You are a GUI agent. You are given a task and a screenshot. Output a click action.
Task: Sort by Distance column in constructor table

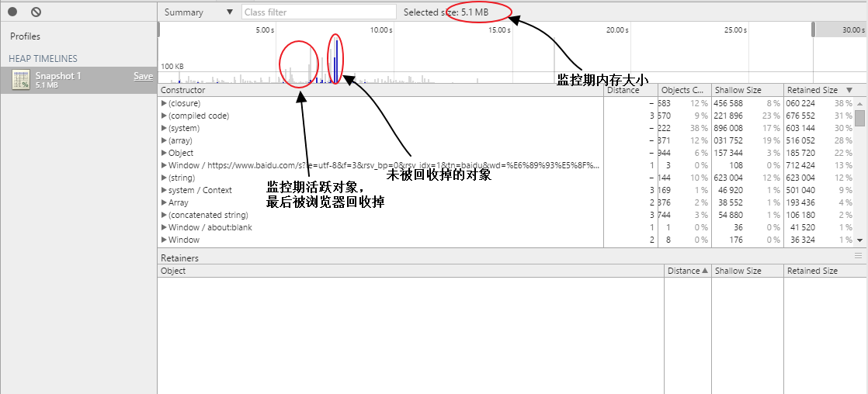point(630,90)
